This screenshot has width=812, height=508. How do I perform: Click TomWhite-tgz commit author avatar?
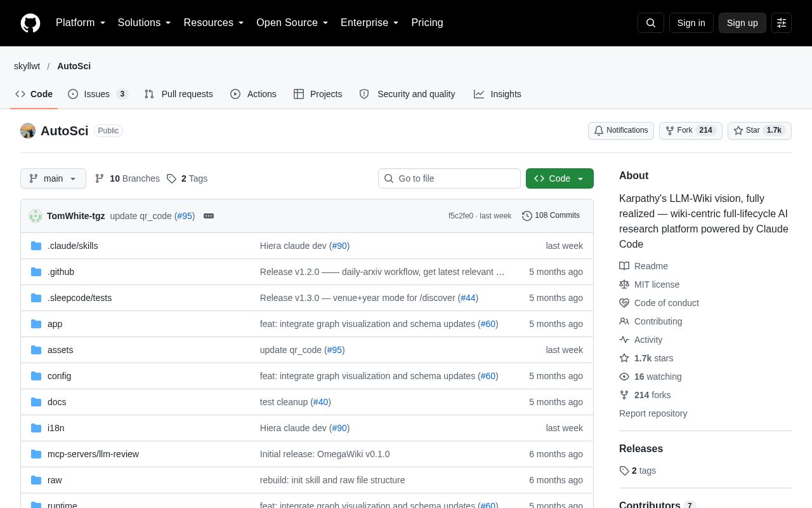36,216
